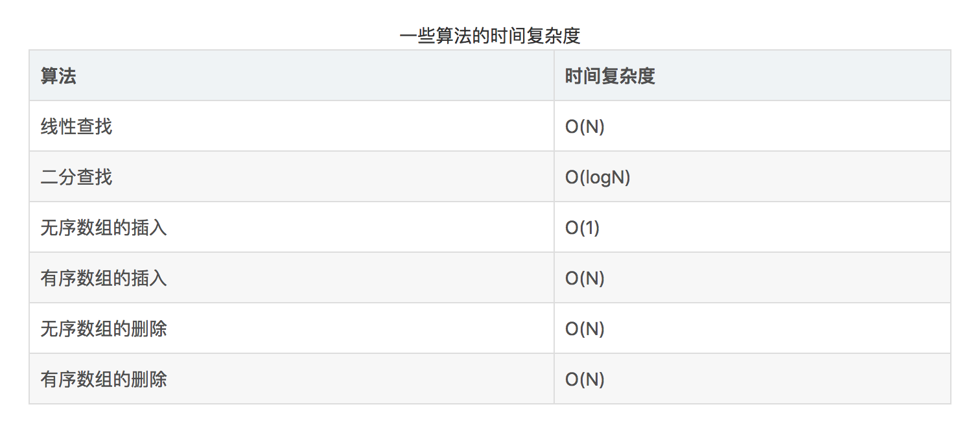Select the 无序数组的删除 cell

(x=104, y=329)
